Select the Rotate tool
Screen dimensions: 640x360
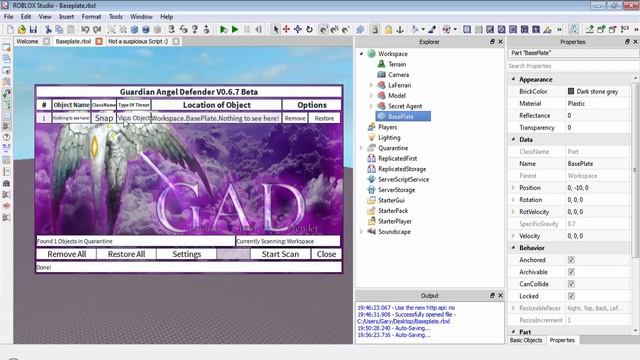[309, 29]
